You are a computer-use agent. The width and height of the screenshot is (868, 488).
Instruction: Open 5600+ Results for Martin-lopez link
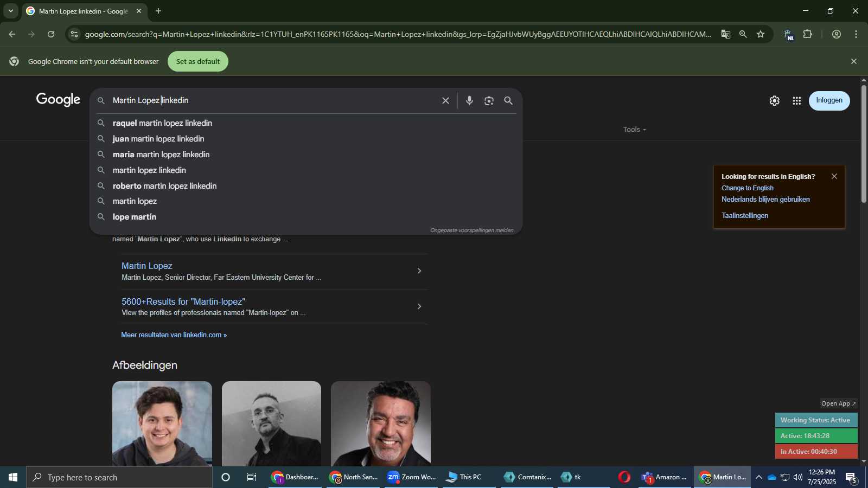[183, 301]
